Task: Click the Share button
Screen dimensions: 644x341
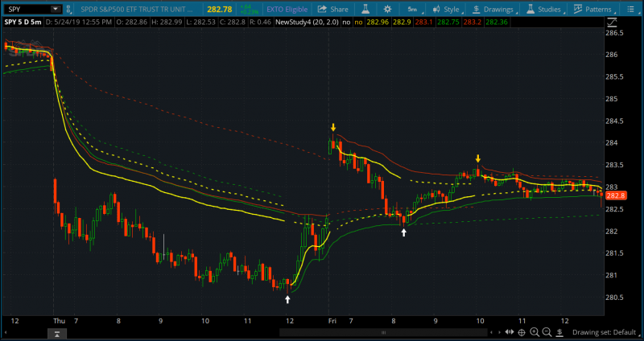Action: tap(333, 9)
